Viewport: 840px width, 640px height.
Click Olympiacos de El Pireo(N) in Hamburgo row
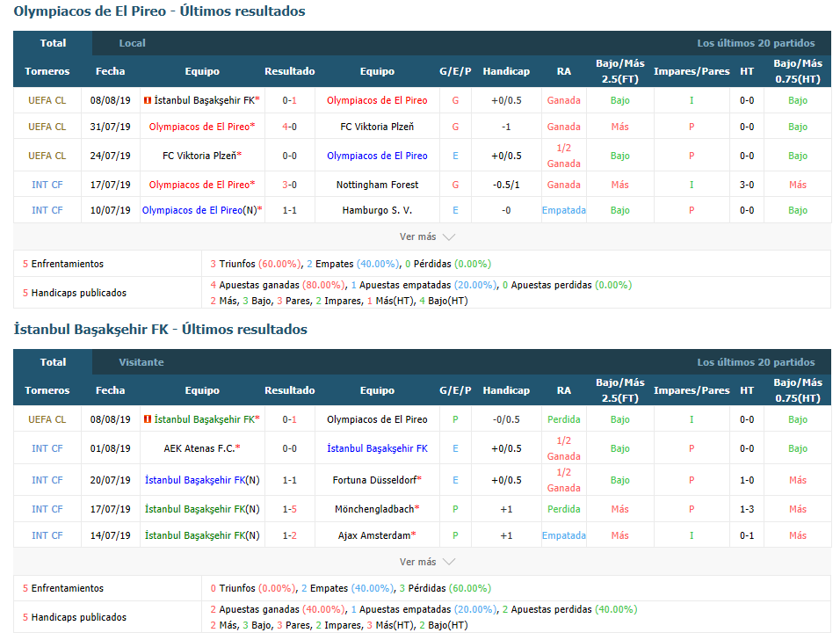pyautogui.click(x=202, y=211)
